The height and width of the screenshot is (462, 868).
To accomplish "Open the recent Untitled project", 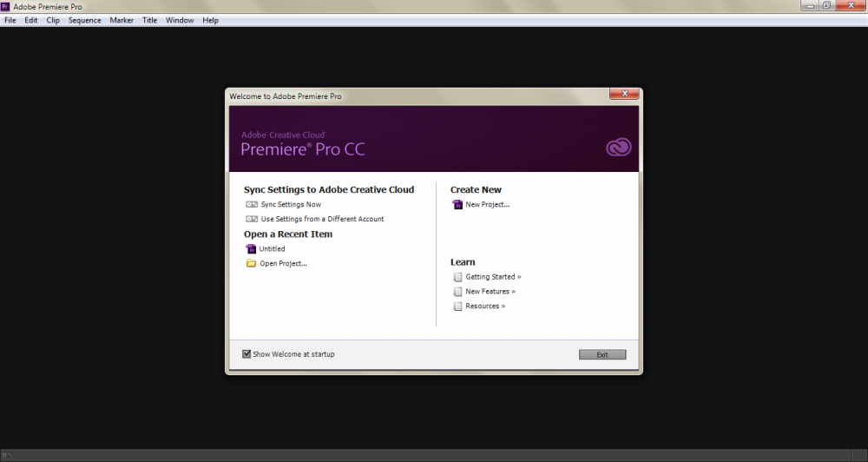I will click(x=272, y=248).
